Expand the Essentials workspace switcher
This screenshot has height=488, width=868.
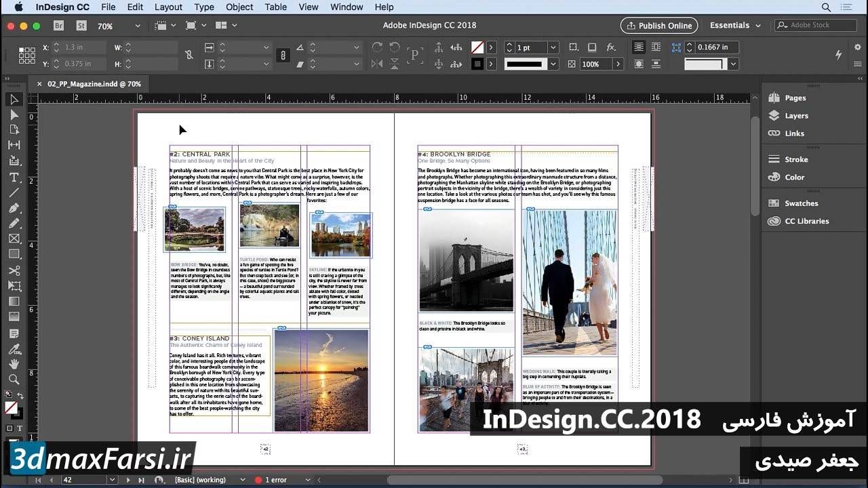(x=736, y=26)
